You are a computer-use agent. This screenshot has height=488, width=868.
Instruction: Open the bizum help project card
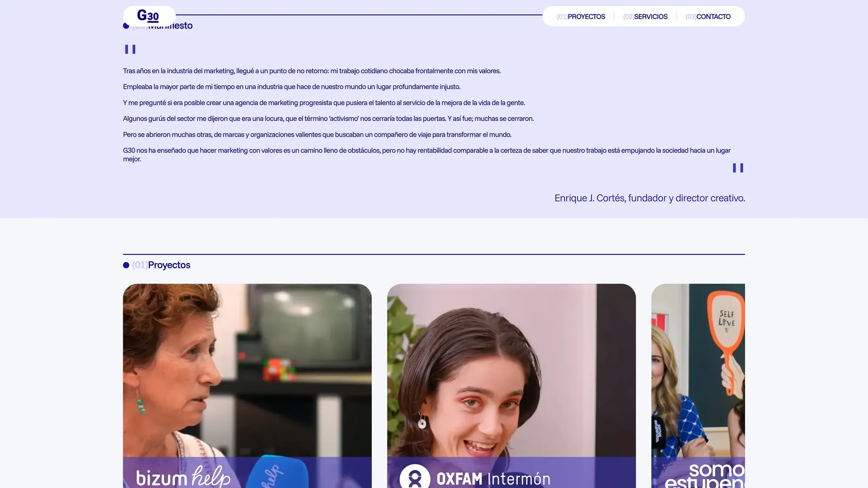pyautogui.click(x=247, y=386)
